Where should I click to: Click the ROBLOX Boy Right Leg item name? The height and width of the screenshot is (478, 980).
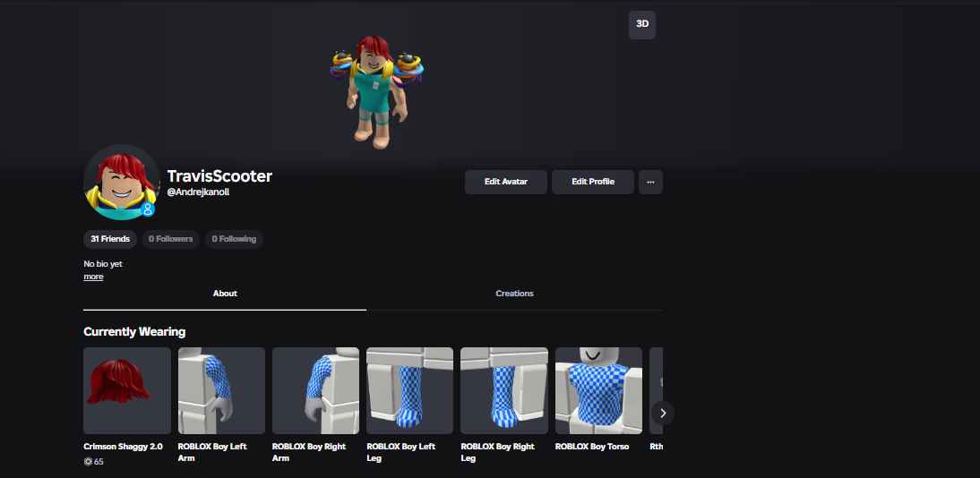497,452
